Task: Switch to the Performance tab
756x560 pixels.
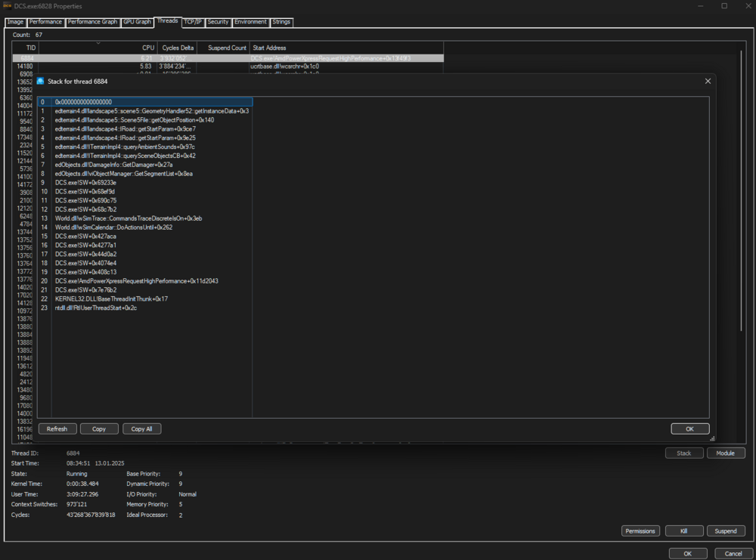Action: coord(45,22)
